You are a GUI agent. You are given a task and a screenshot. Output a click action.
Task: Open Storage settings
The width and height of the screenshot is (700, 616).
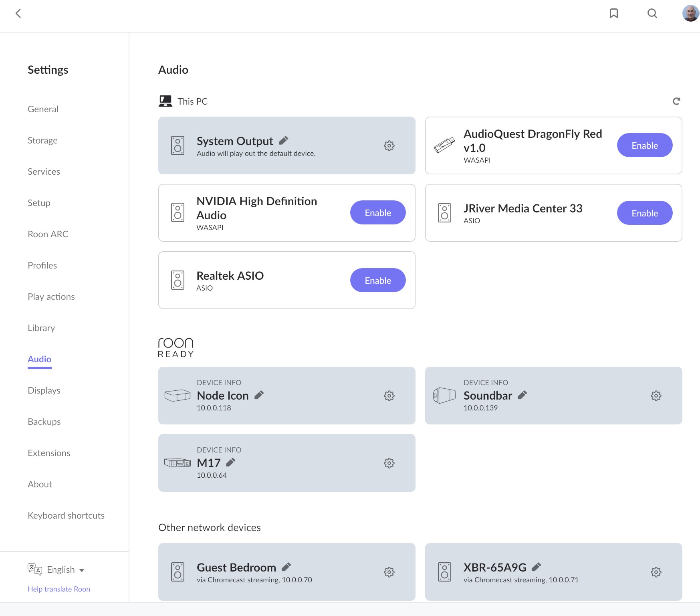42,140
